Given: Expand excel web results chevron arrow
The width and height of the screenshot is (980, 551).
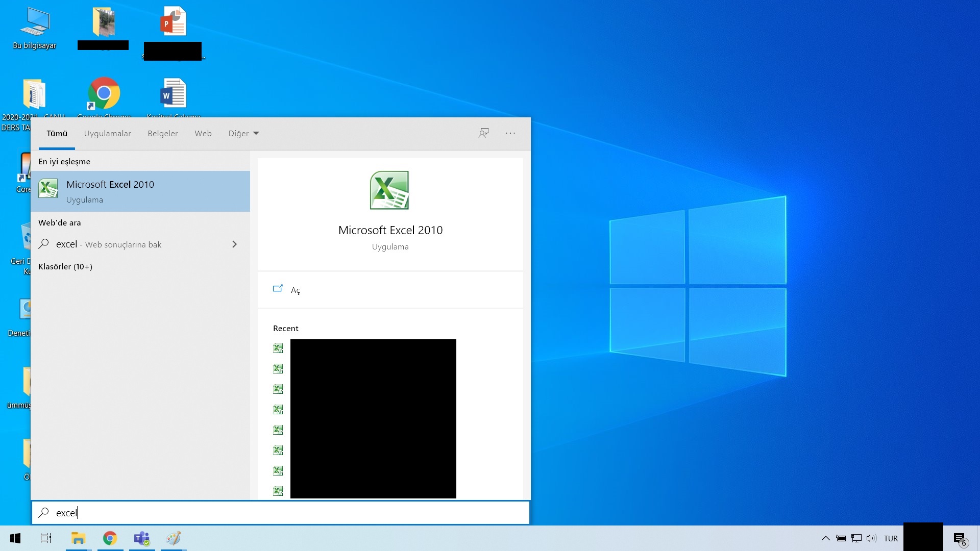Looking at the screenshot, I should pos(234,244).
